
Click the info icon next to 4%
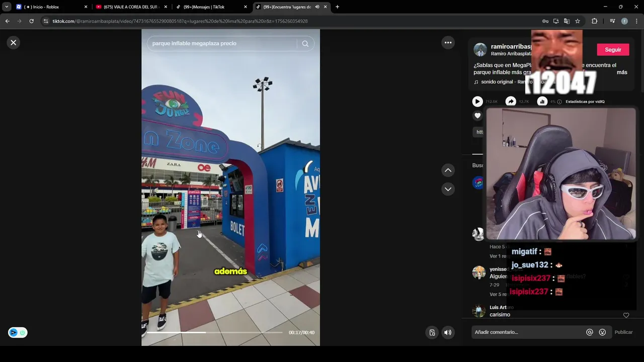[x=559, y=102]
